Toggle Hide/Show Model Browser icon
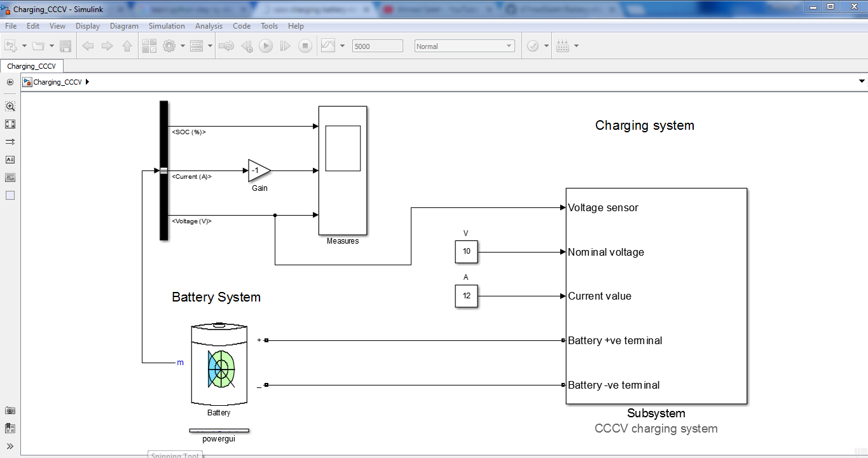The image size is (868, 458). point(10,82)
